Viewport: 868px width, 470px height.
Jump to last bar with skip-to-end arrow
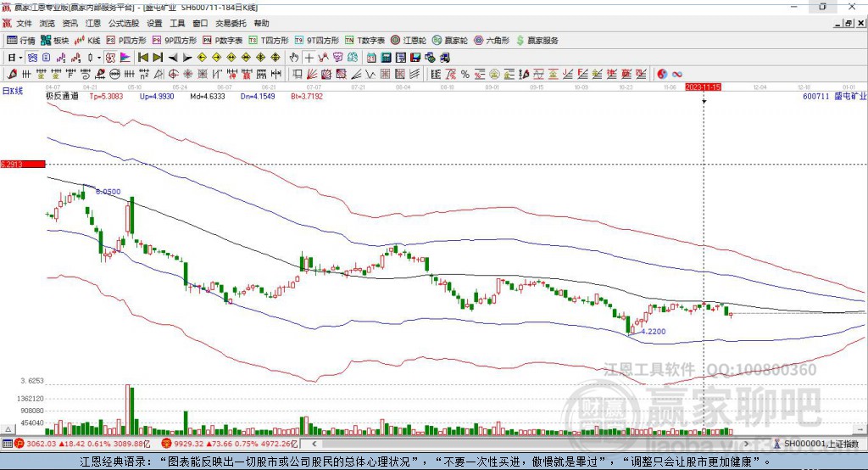[158, 57]
